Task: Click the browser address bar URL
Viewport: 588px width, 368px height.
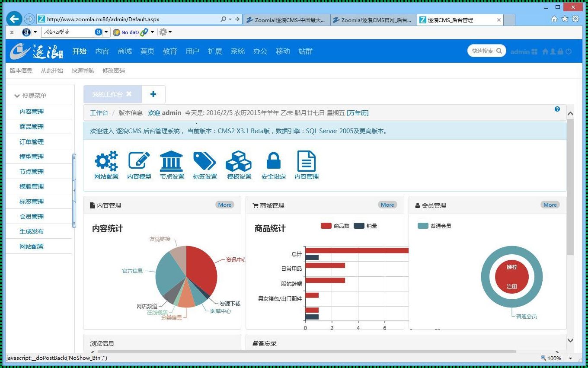Action: click(103, 19)
